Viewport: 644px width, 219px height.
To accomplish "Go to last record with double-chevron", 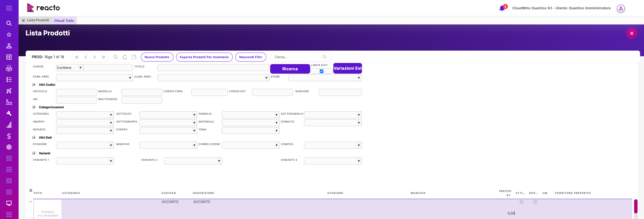I will 103,57.
